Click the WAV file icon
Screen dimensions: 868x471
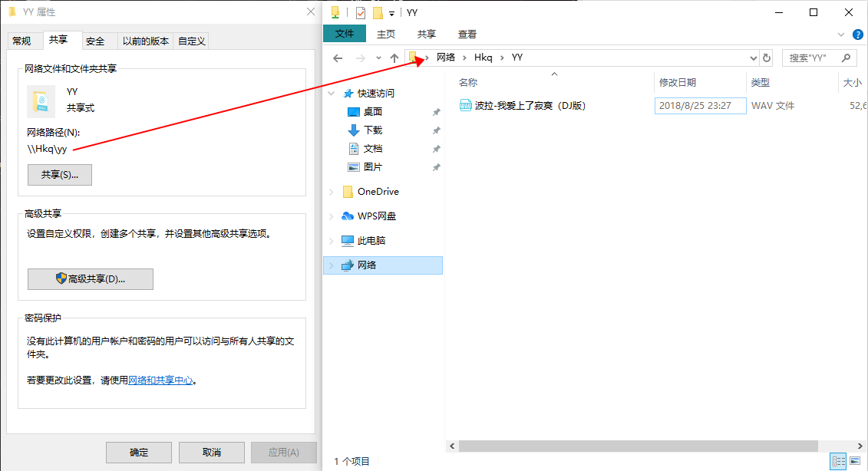[466, 105]
